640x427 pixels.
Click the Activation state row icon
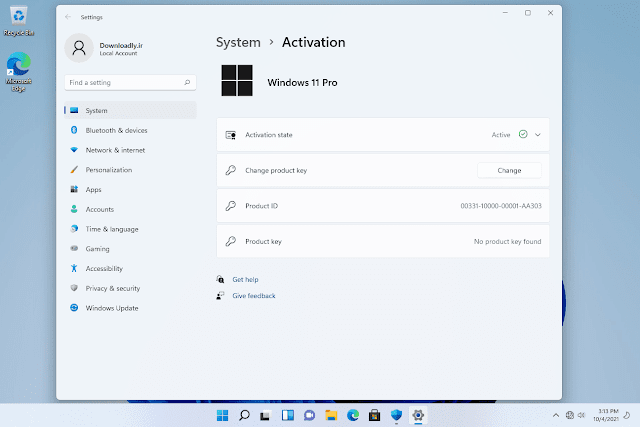[x=231, y=135]
